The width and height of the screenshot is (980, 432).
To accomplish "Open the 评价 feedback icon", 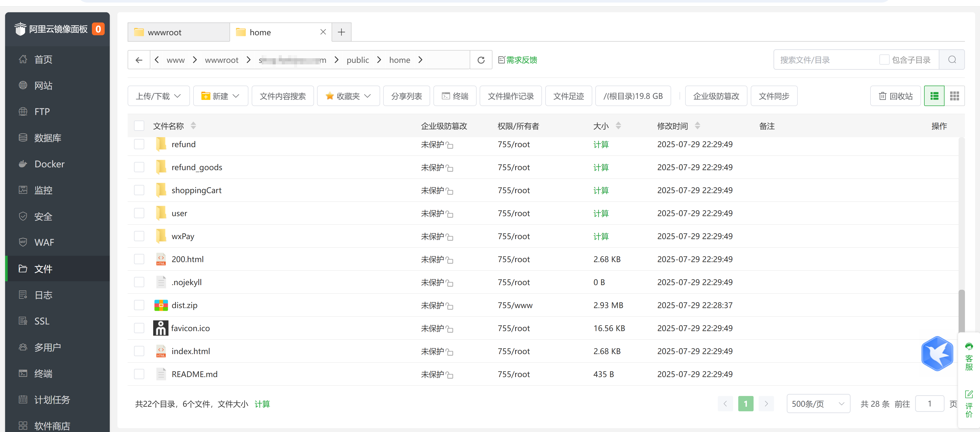I will point(969,404).
